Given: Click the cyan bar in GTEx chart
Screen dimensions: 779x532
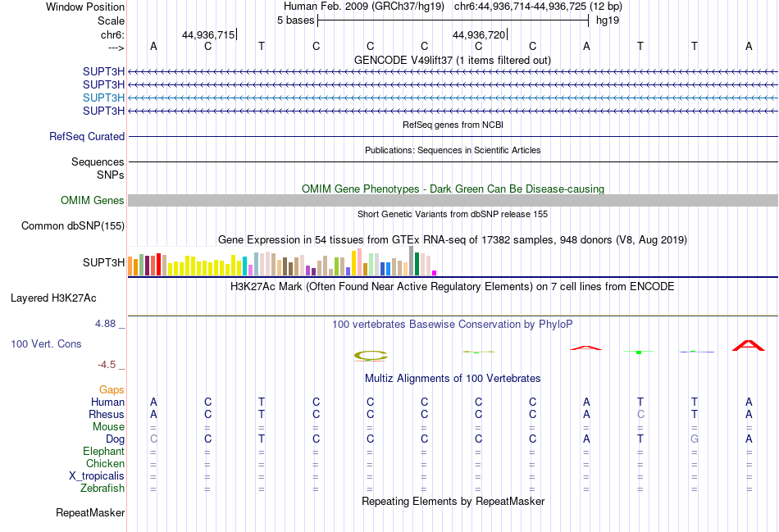Looking at the screenshot, I should click(x=244, y=266).
